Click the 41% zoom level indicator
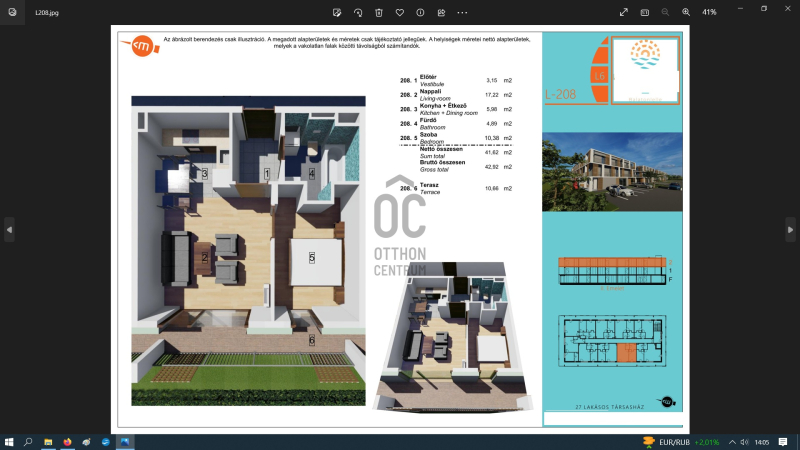 pos(710,12)
